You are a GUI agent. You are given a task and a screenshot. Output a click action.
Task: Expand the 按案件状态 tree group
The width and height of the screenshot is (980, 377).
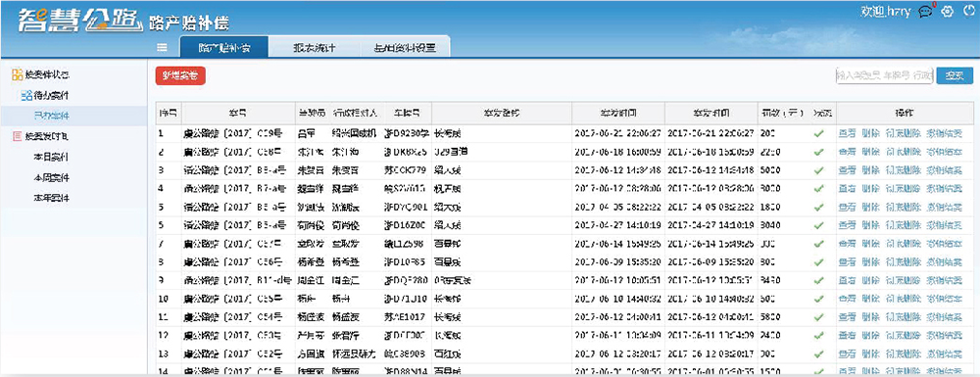pyautogui.click(x=46, y=75)
